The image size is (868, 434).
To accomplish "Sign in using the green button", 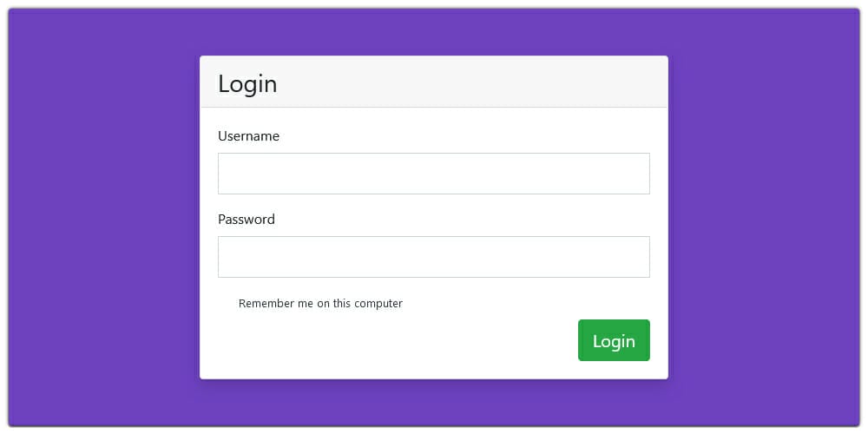I will (x=614, y=340).
